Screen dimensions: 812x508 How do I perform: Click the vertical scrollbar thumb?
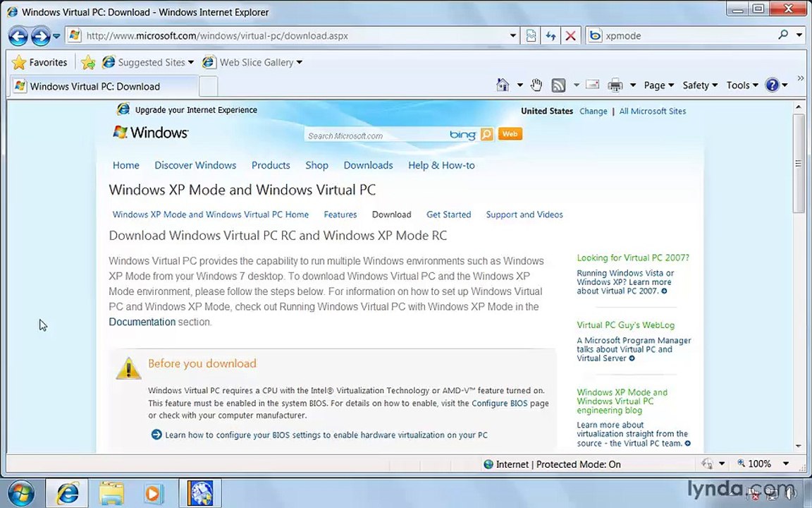(798, 163)
